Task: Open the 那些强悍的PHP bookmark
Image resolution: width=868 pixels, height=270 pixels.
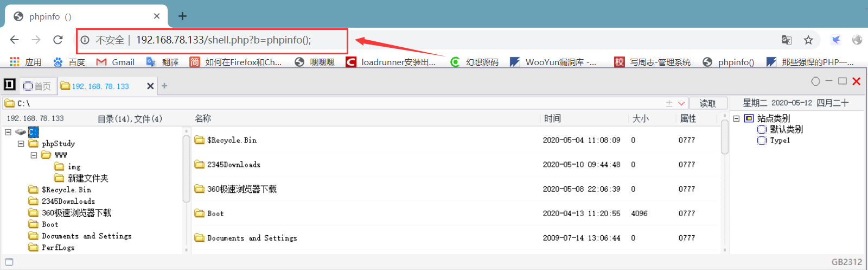Action: tap(810, 62)
